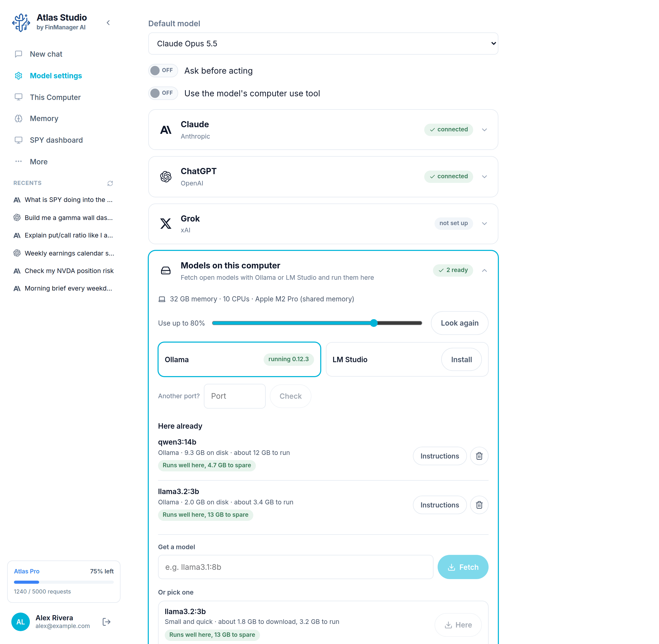659x644 pixels.
Task: Click the AL user avatar
Action: tap(21, 622)
